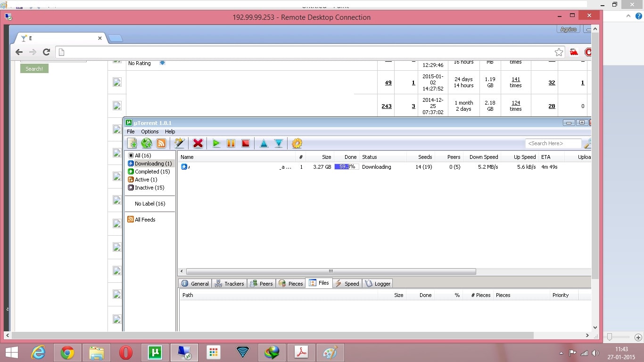The height and width of the screenshot is (362, 644).
Task: Move torrent down in queue
Action: pyautogui.click(x=279, y=143)
